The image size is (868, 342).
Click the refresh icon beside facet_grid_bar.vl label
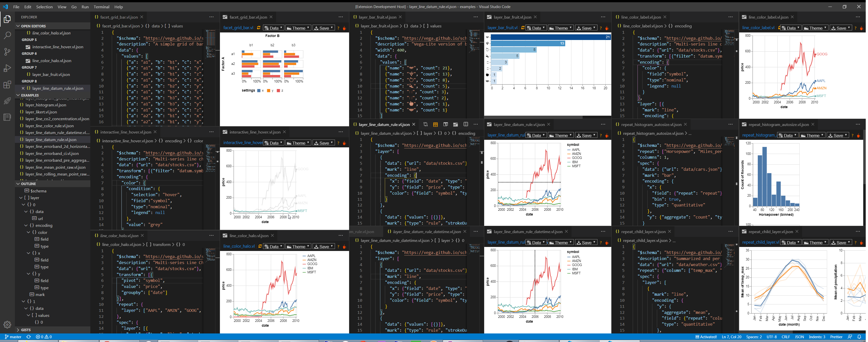coord(259,28)
